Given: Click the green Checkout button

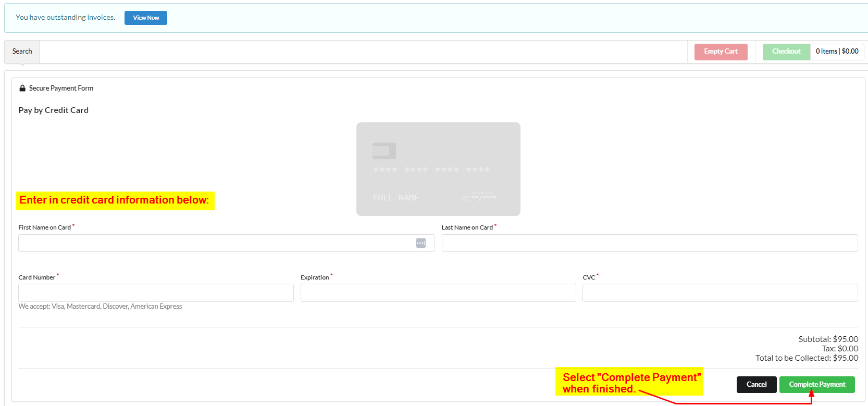Looking at the screenshot, I should coord(786,52).
